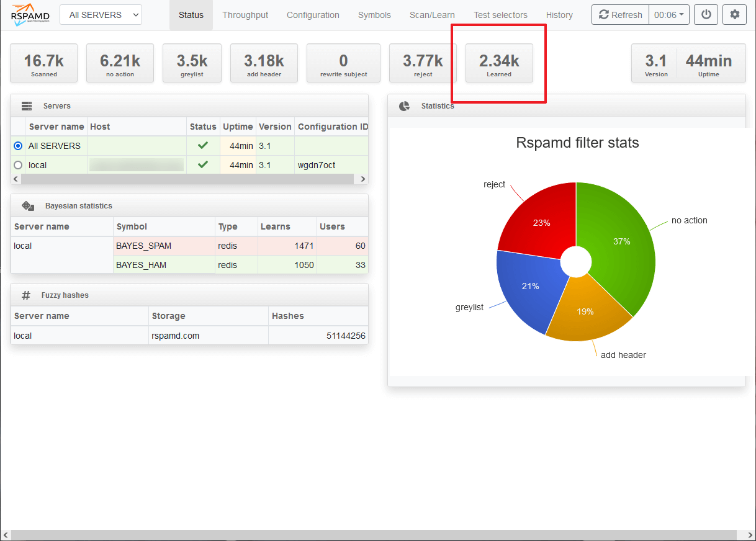The height and width of the screenshot is (541, 756).
Task: Select the All SERVERS radio button
Action: coord(18,146)
